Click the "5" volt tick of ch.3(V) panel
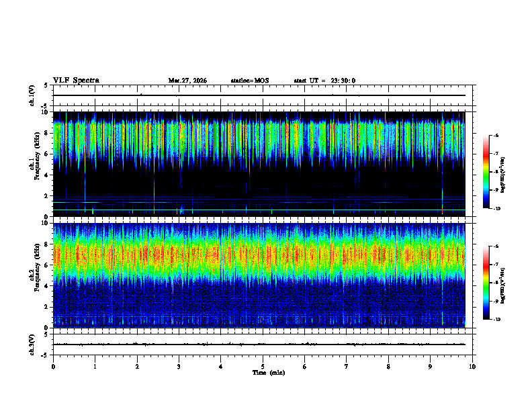532x411 pixels. point(46,334)
